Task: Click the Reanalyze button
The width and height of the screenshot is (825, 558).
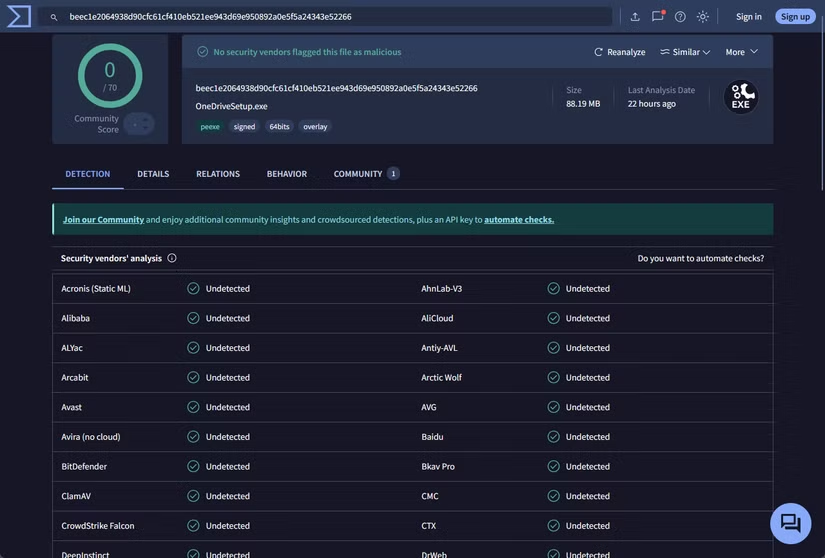Action: (619, 52)
